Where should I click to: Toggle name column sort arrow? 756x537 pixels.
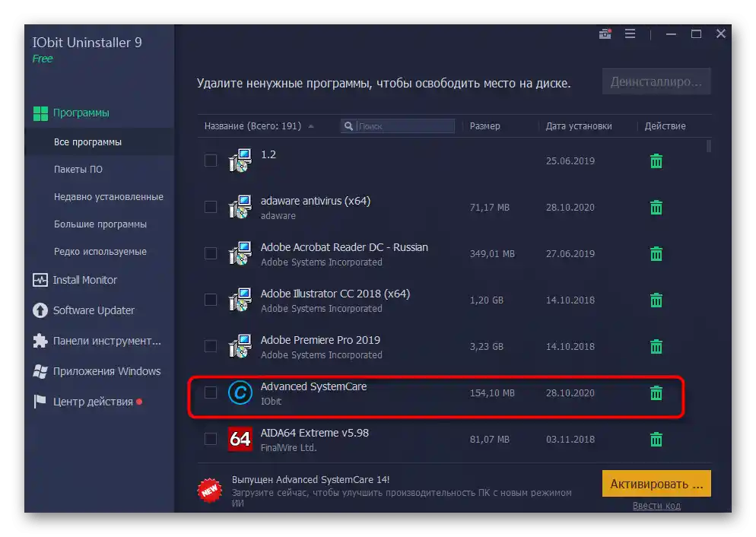point(311,126)
